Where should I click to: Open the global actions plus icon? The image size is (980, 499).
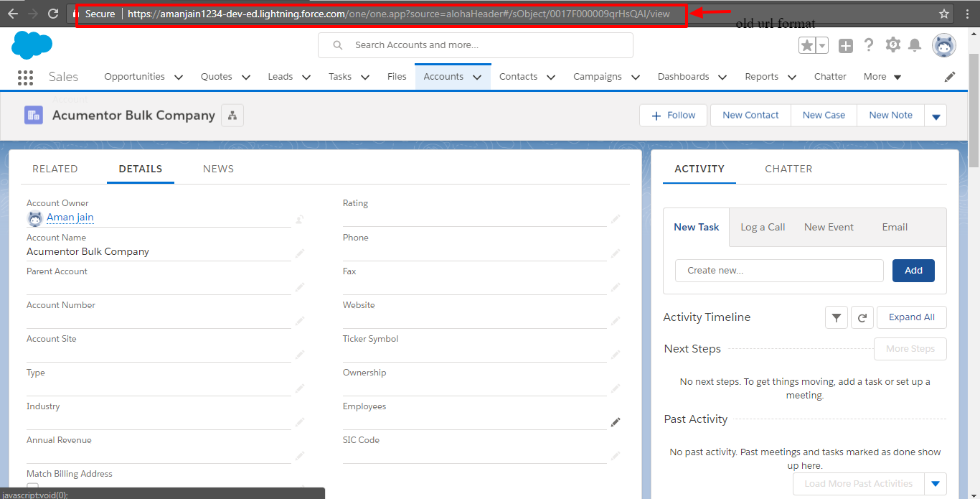coord(846,45)
